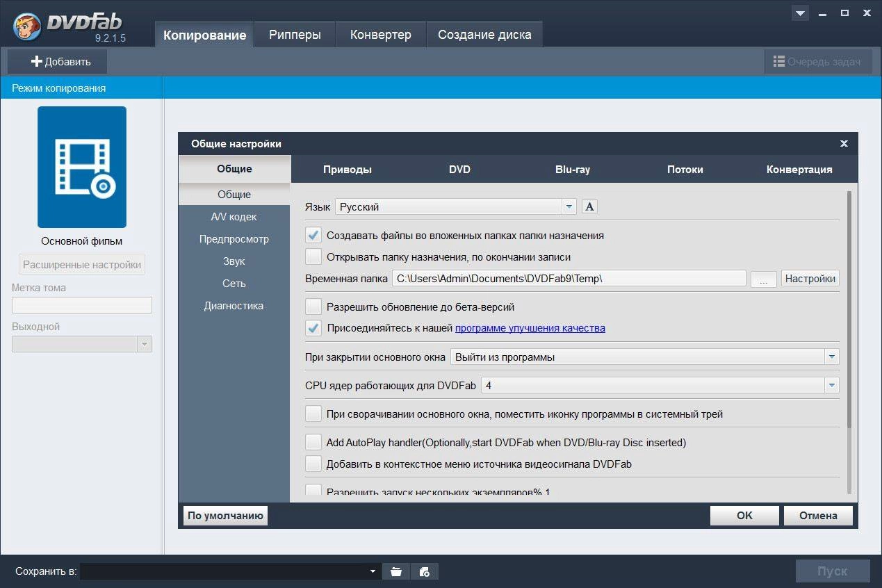882x588 pixels.
Task: Click the ISO image icon at bottom bar
Action: point(425,571)
